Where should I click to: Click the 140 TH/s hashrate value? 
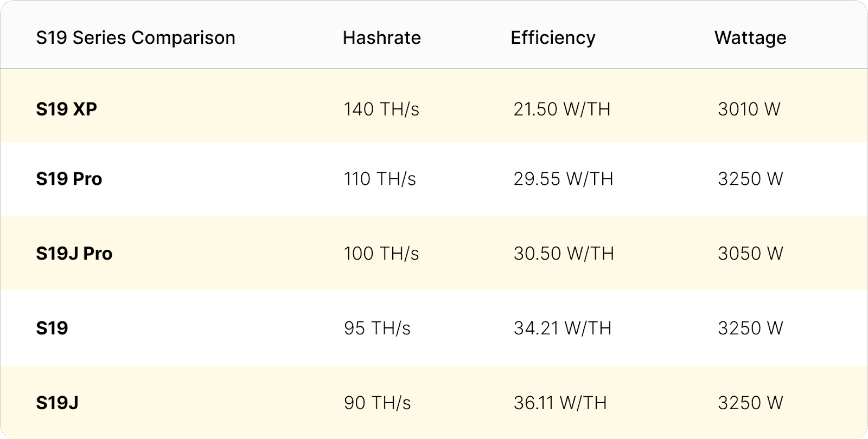(x=381, y=109)
